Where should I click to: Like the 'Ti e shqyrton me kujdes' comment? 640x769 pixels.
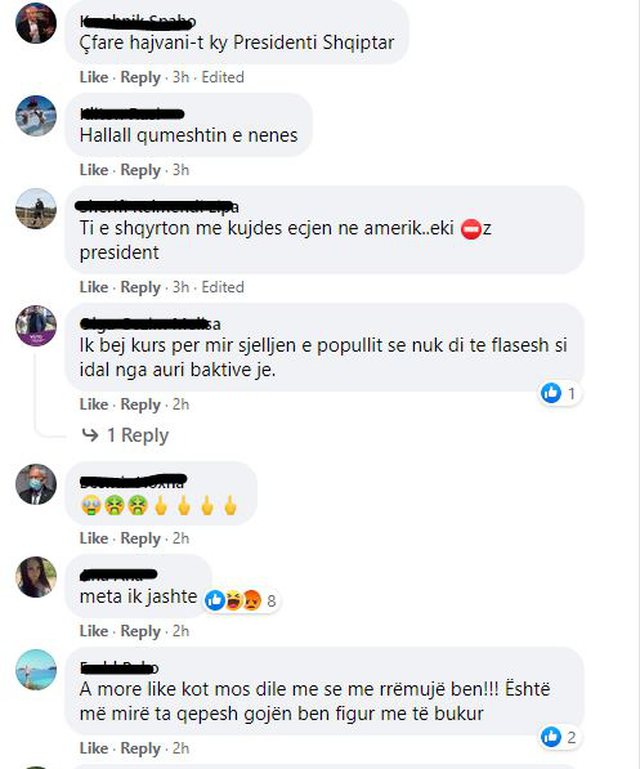point(94,287)
